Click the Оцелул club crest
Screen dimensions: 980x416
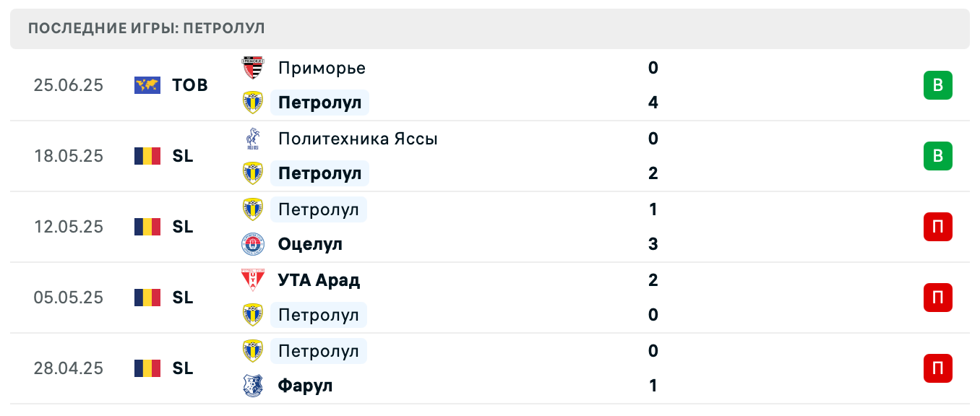252,244
